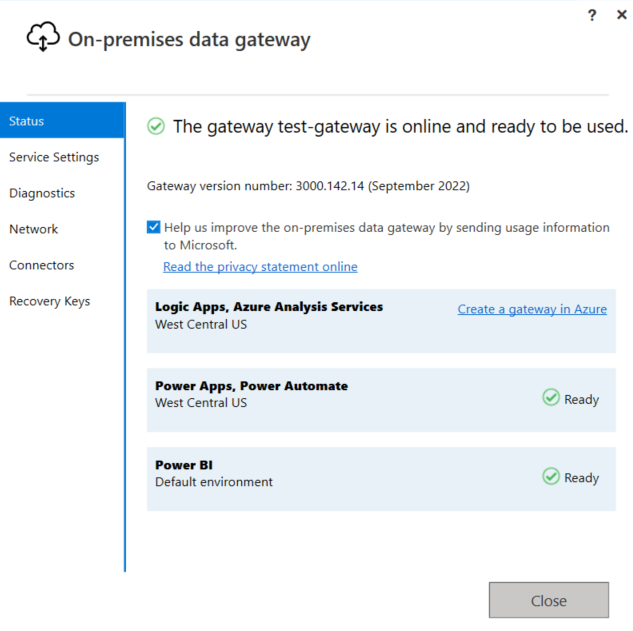Click the green online status checkmark icon
Viewport: 633px width, 631px height.
155,126
